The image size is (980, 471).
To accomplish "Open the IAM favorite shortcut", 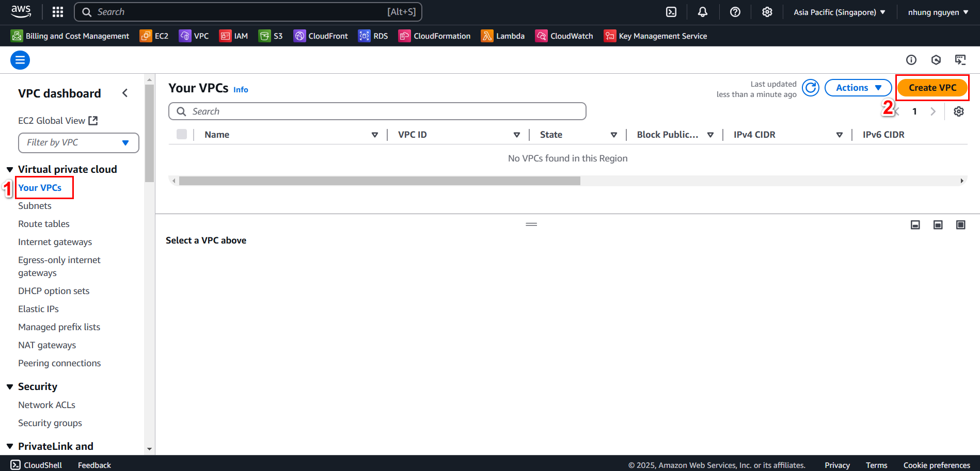I will 234,36.
